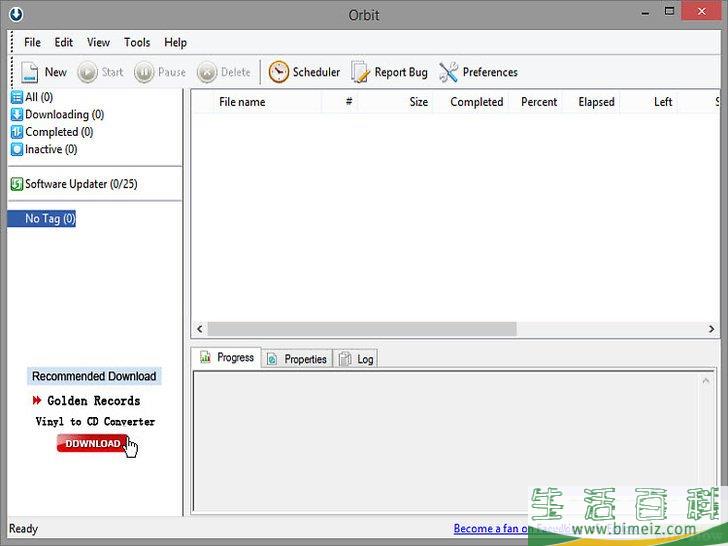Maximize the Orbit window

tap(669, 12)
